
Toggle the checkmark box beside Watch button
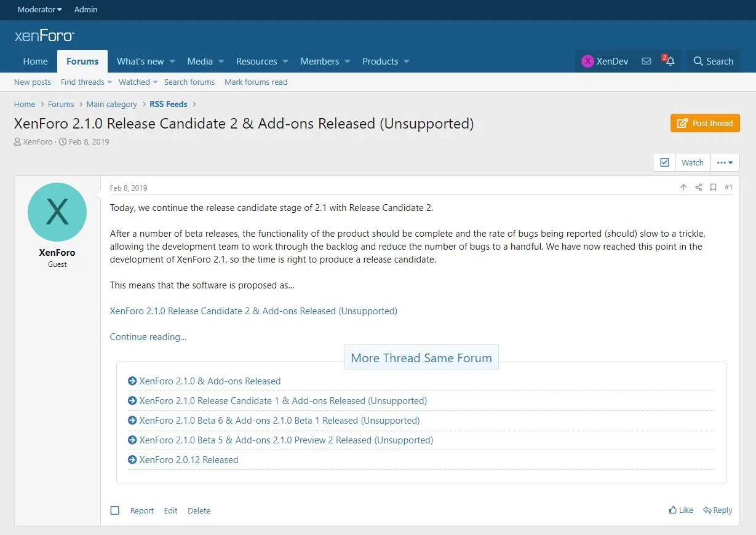pos(664,162)
